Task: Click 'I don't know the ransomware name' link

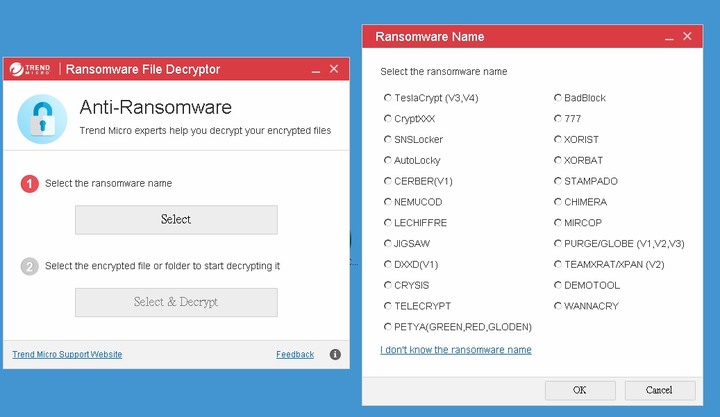Action: pos(456,350)
